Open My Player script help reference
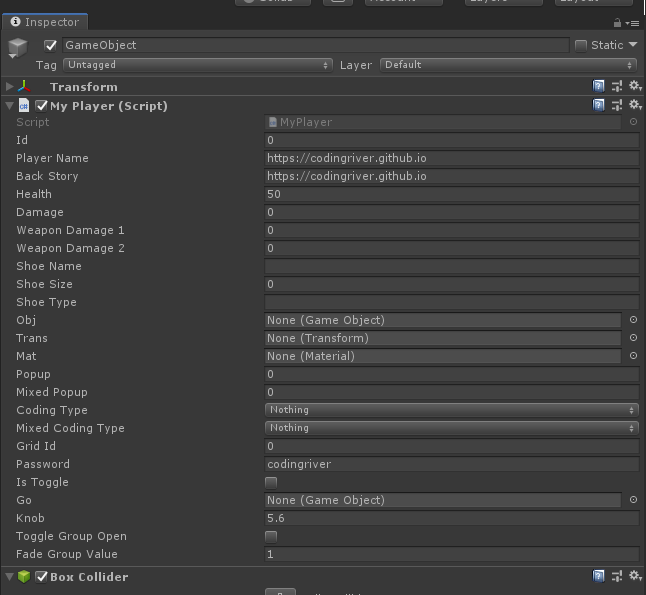646x595 pixels. click(x=598, y=105)
